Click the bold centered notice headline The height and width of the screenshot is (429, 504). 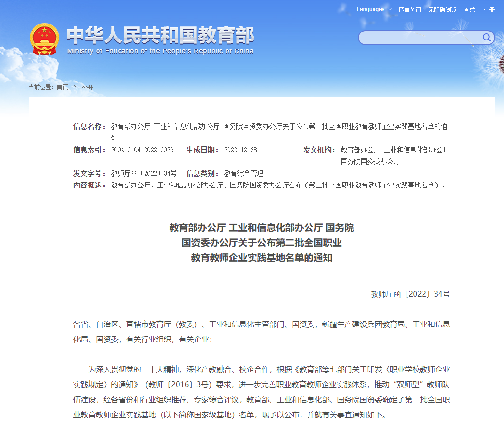(x=261, y=243)
